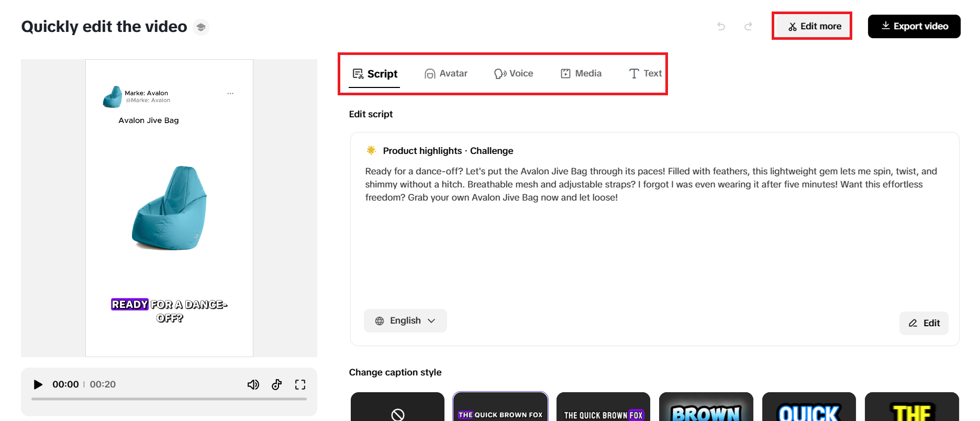Click the 00:00 current time text
This screenshot has width=980, height=421.
tap(65, 384)
